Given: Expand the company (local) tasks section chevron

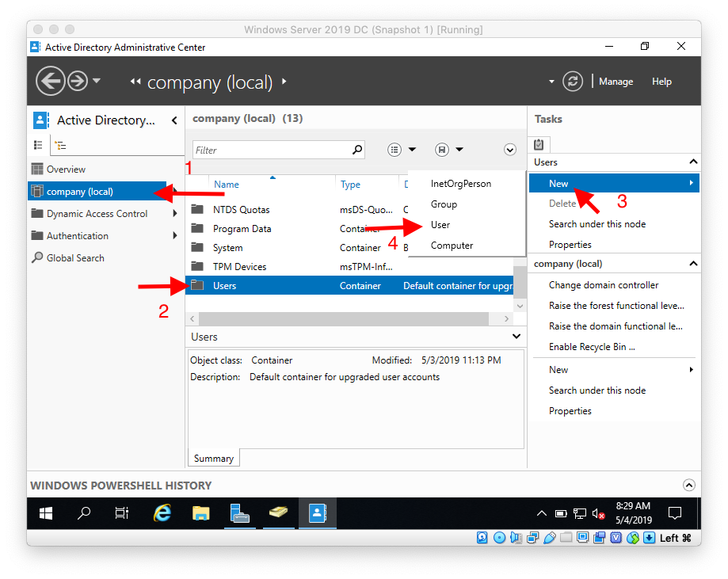Looking at the screenshot, I should tap(694, 263).
